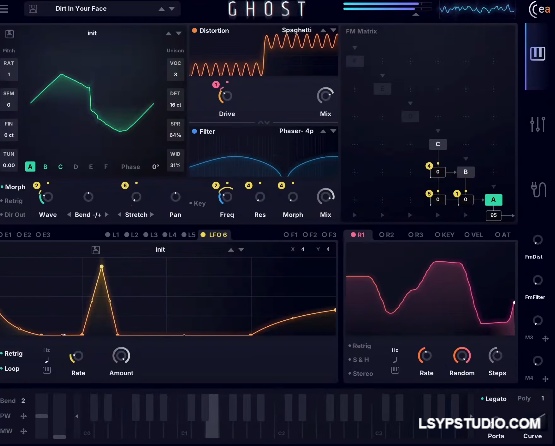Toggle Legato mode
The image size is (555, 446).
click(493, 399)
